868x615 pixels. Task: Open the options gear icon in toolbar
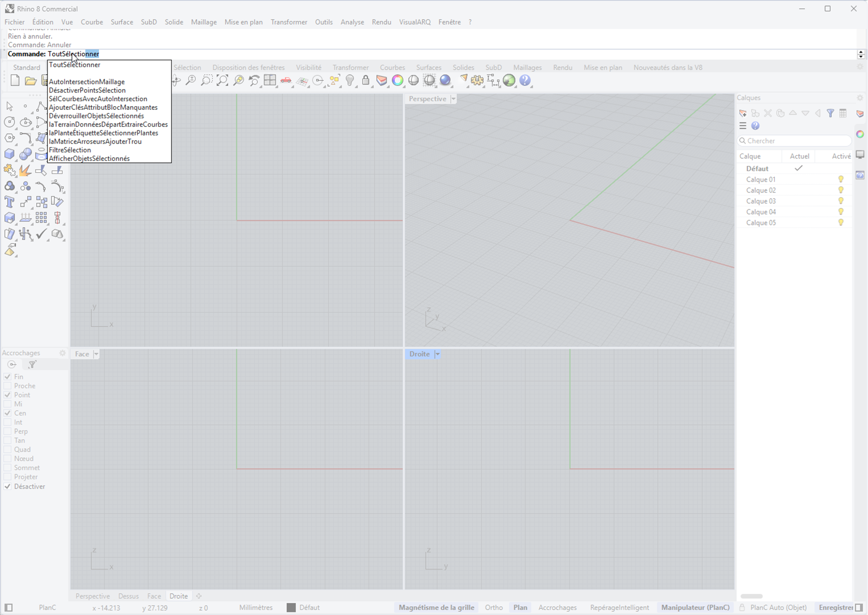coord(477,80)
